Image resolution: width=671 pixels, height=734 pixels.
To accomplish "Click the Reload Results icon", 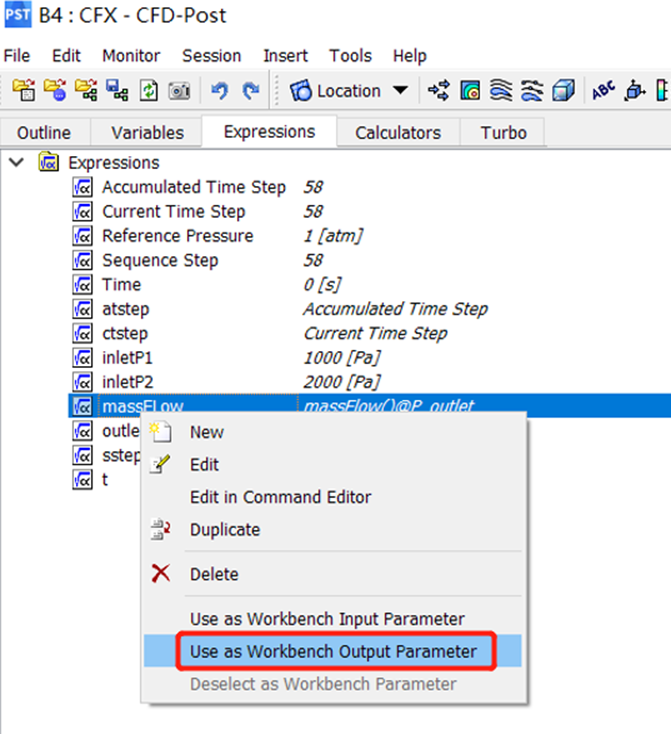I will [x=148, y=90].
